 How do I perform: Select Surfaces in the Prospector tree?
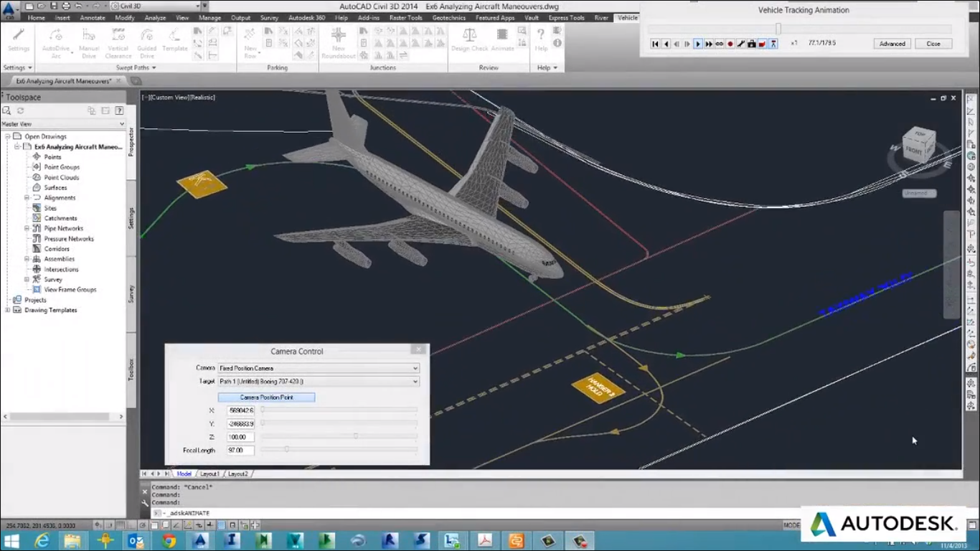pos(55,187)
